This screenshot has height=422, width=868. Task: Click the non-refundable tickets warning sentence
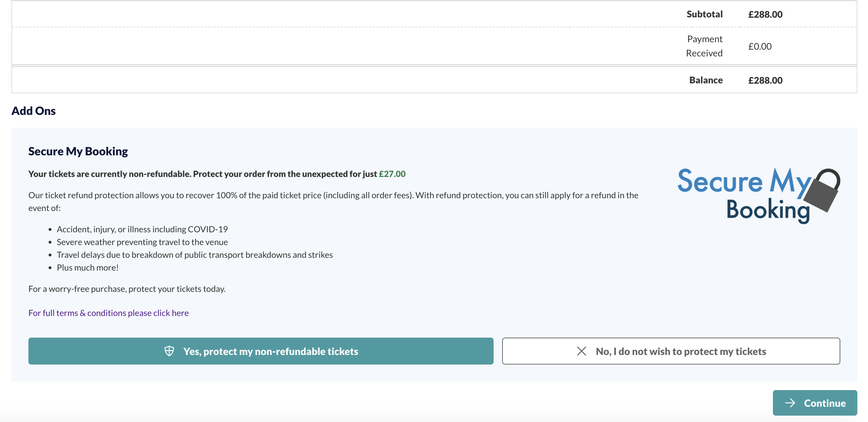[x=217, y=174]
